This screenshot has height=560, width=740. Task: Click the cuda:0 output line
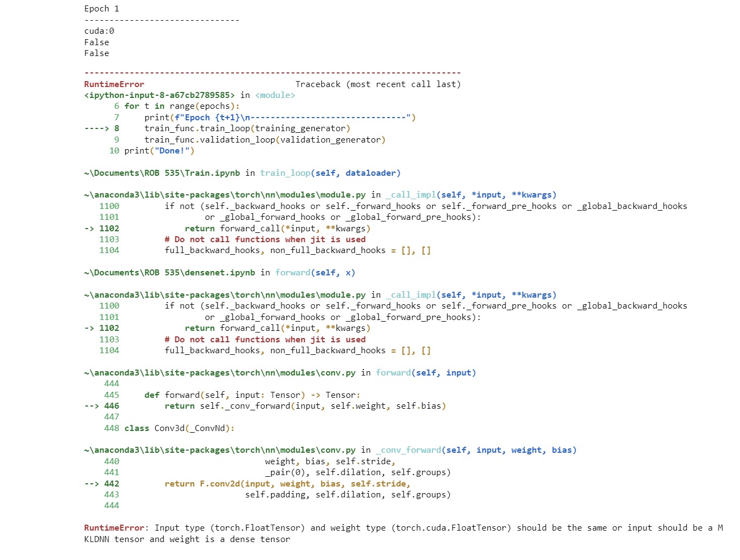tap(99, 31)
